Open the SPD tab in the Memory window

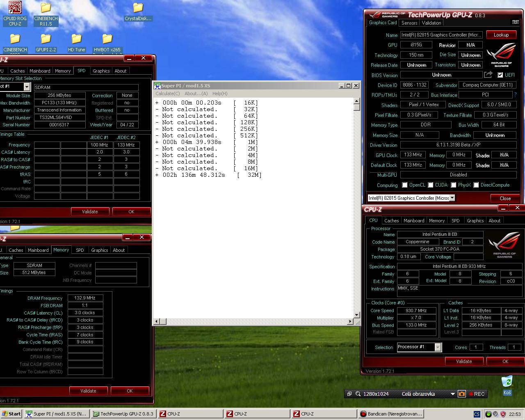80,250
